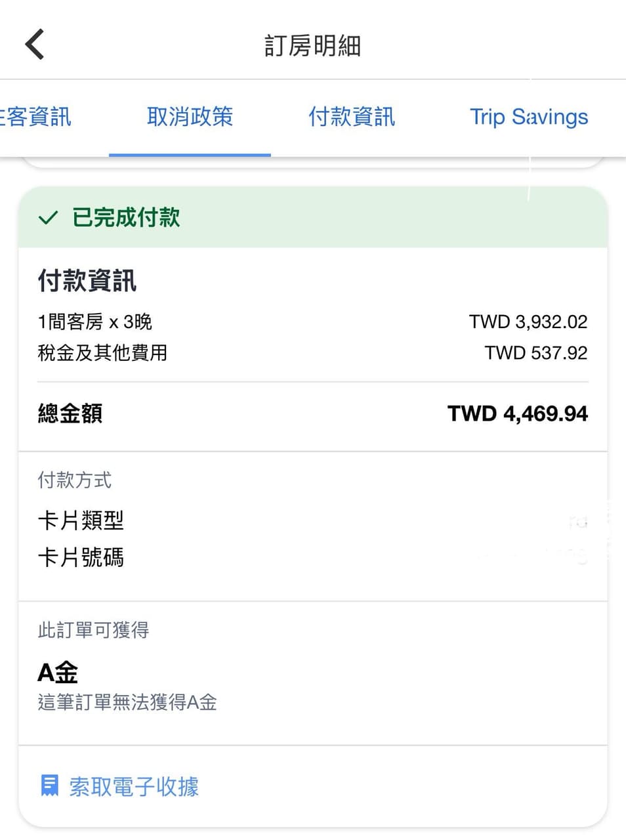Tap the total amount TWD 4,469.94
Viewport: 626px width, 840px height.
click(x=518, y=413)
